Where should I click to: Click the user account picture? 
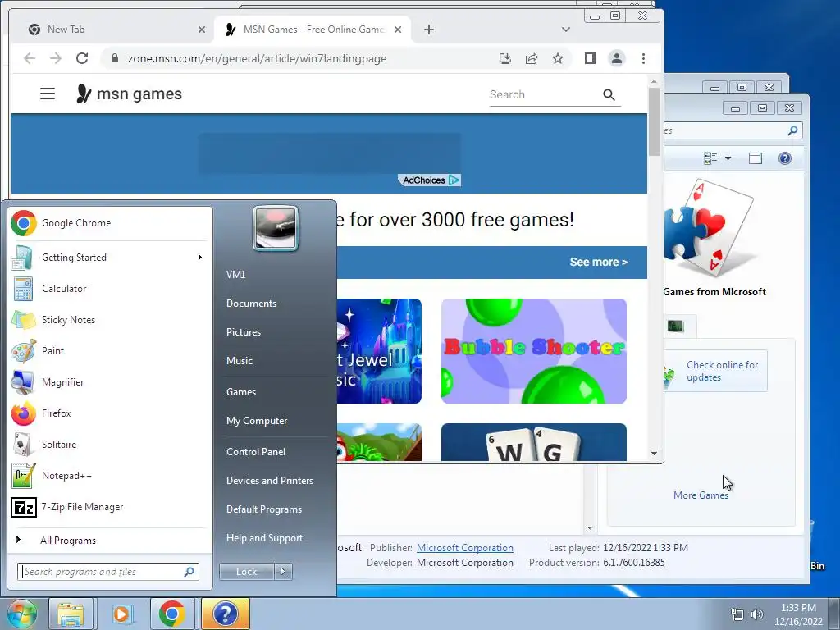pyautogui.click(x=276, y=228)
